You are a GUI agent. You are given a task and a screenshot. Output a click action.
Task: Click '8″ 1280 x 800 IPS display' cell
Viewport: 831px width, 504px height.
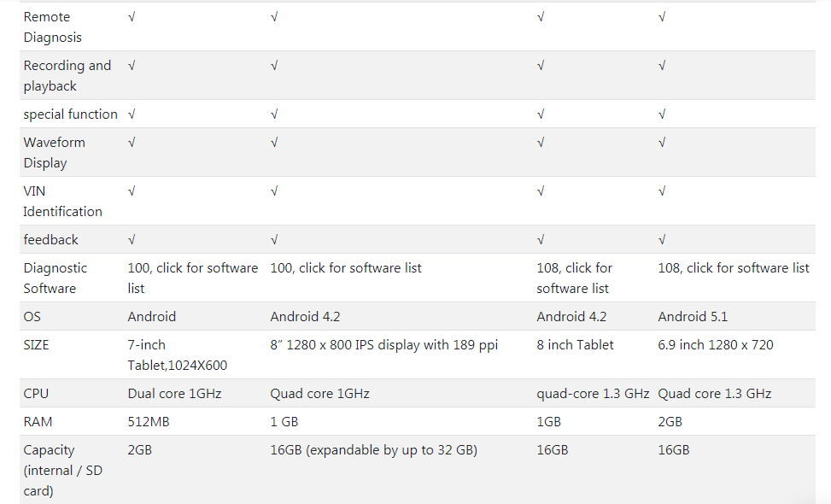(384, 345)
